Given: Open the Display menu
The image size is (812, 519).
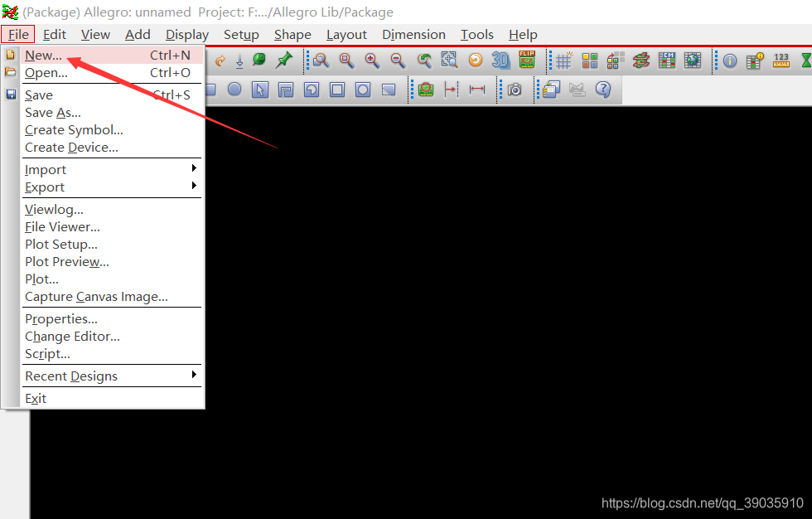Looking at the screenshot, I should (187, 35).
